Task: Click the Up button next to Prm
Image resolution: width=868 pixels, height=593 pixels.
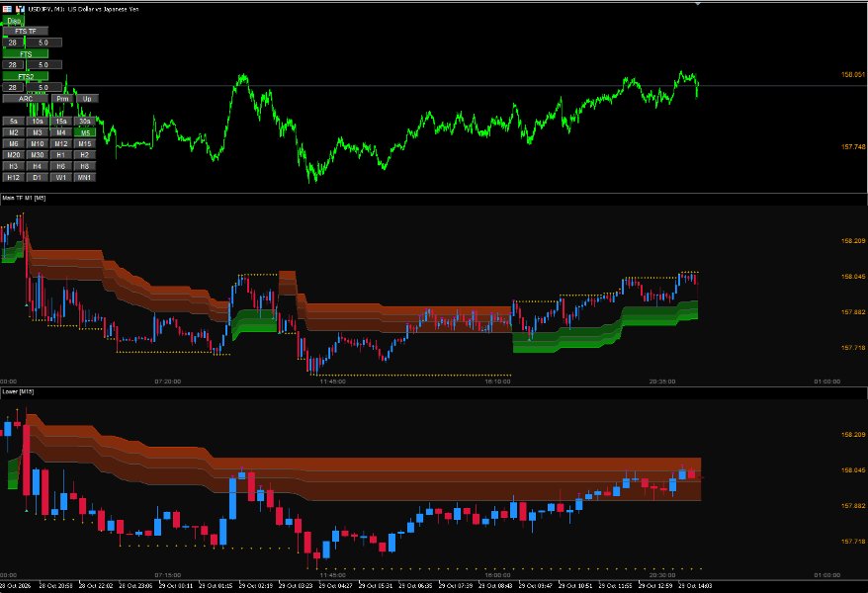Action: click(87, 99)
